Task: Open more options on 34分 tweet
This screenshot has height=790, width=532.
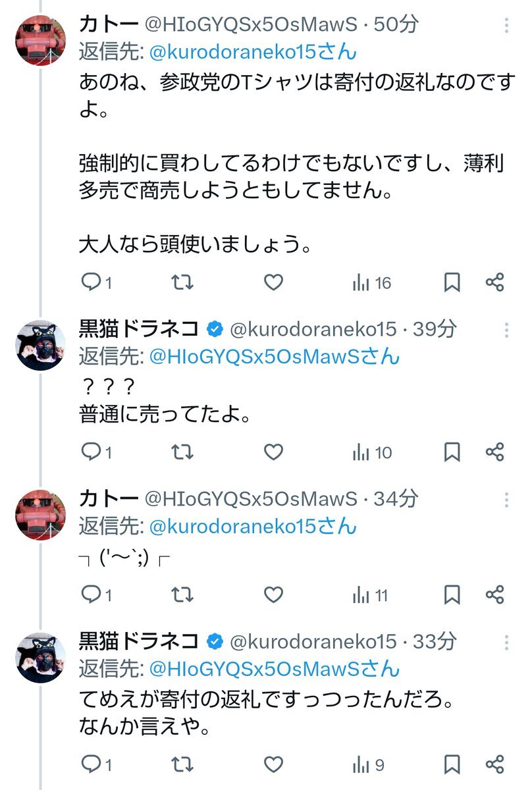Action: (x=506, y=500)
